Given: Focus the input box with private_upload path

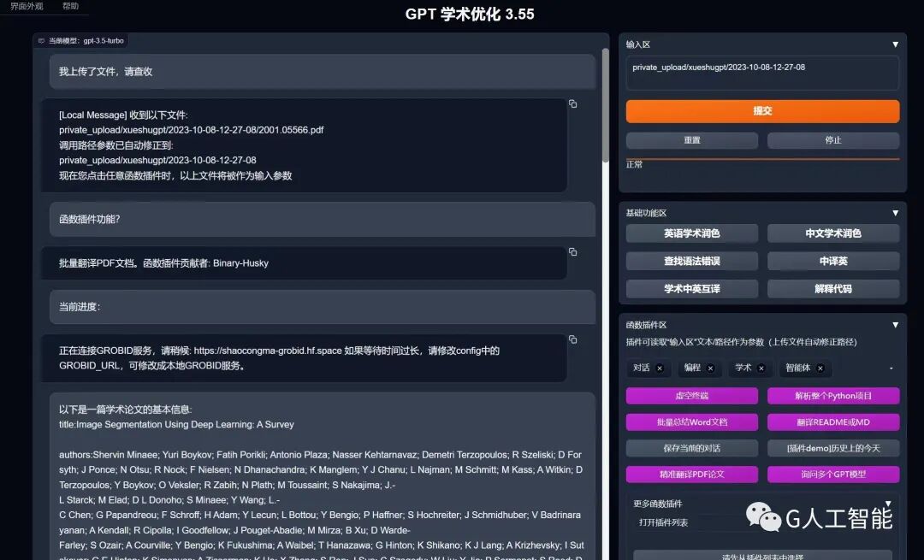Looking at the screenshot, I should [x=762, y=73].
